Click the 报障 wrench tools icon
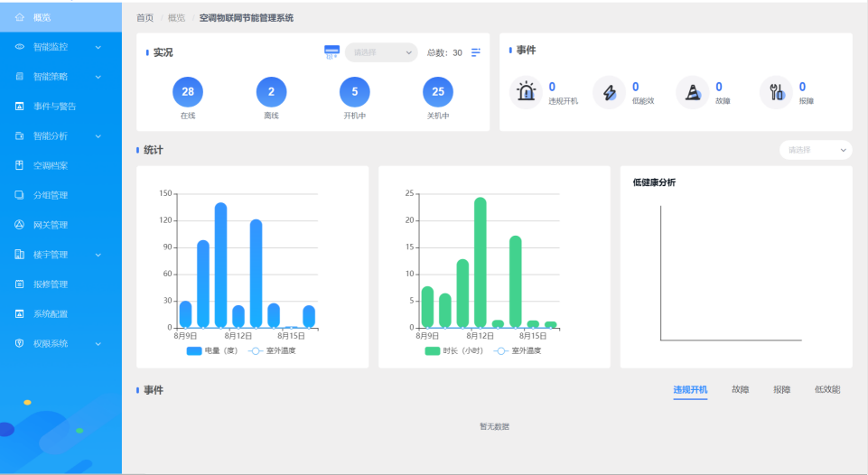The height and width of the screenshot is (475, 868). point(775,92)
